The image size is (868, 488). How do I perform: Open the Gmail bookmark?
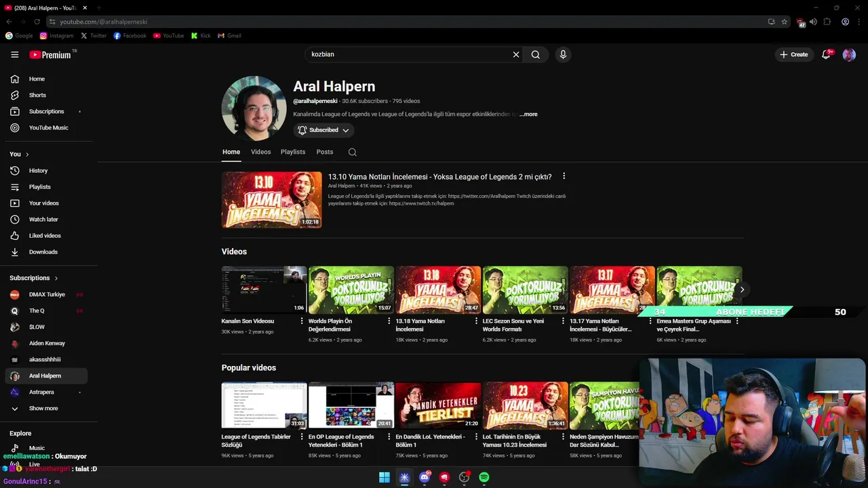pyautogui.click(x=229, y=36)
